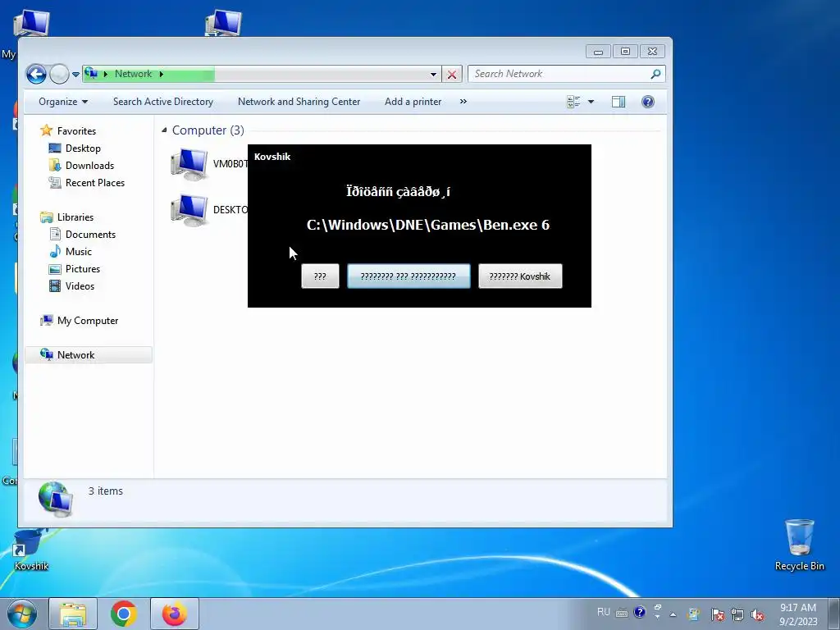The height and width of the screenshot is (630, 840).
Task: Click the ??????? Kovshik button
Action: pos(519,276)
